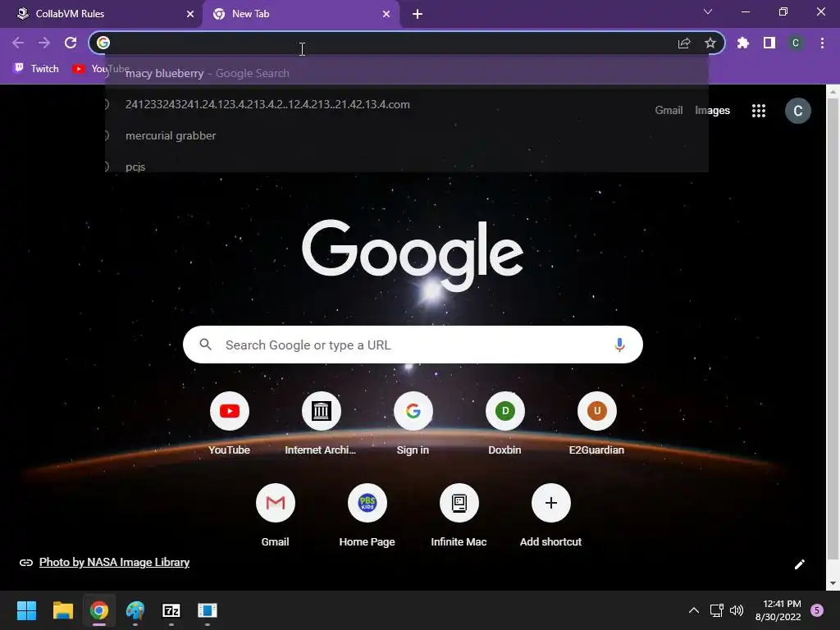Open the Images link
840x630 pixels.
pyautogui.click(x=712, y=111)
